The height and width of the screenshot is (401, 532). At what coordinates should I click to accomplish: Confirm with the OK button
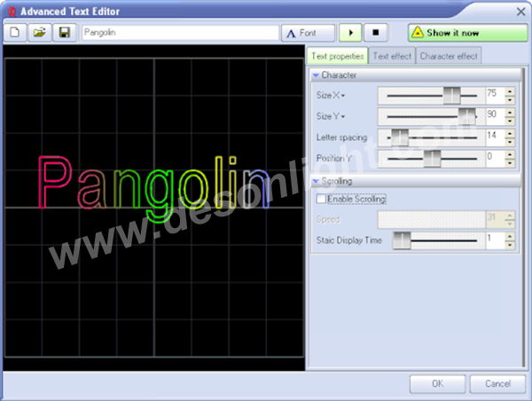437,383
